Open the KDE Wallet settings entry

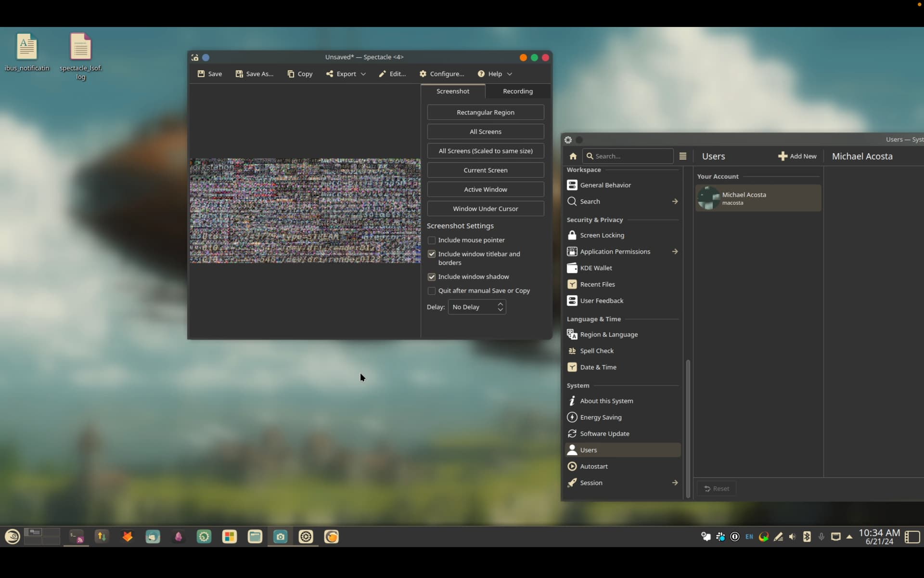point(596,268)
